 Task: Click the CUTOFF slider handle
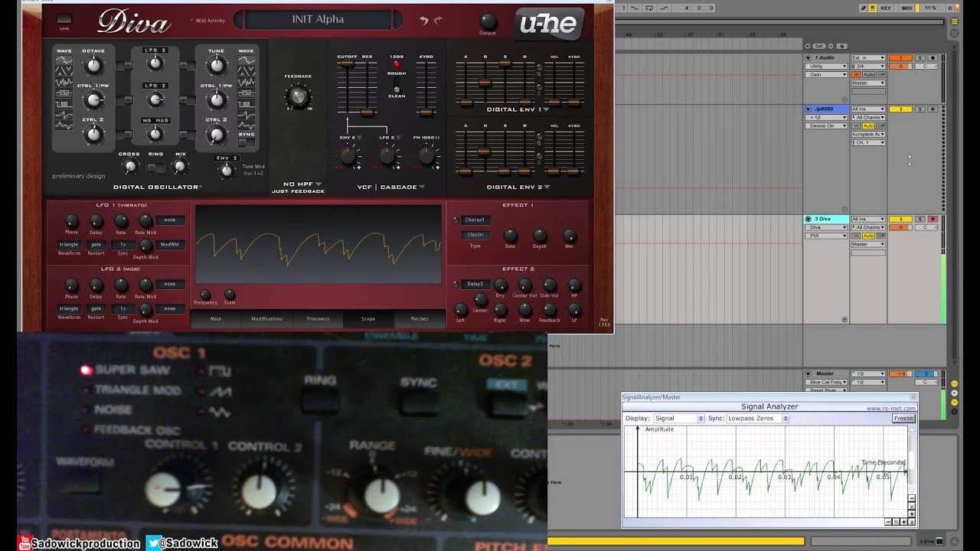click(348, 64)
